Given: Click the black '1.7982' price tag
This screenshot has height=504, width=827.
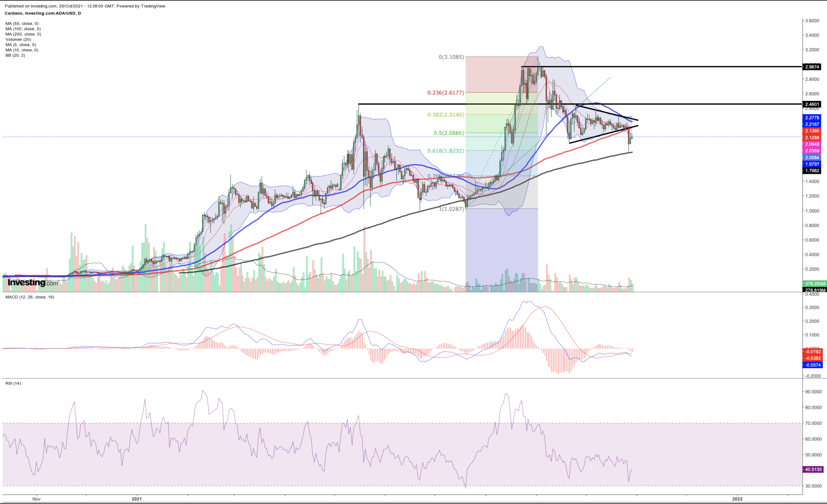Looking at the screenshot, I should pos(812,171).
